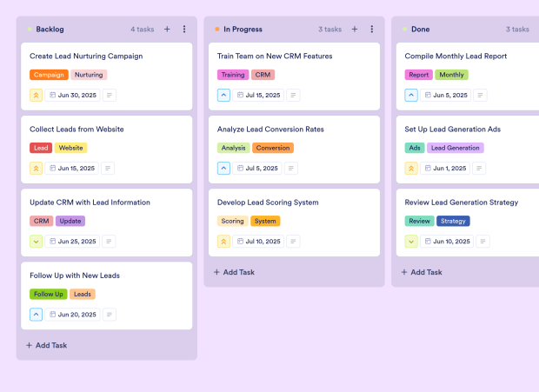Click priority icon on Collect Leads from Website

tap(37, 169)
